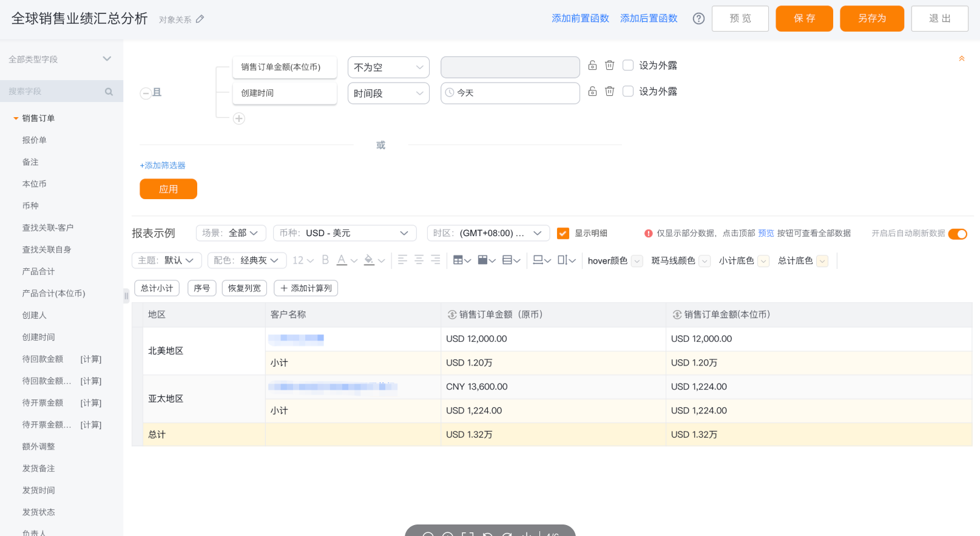Select 产品合计 field in sidebar

tap(38, 271)
